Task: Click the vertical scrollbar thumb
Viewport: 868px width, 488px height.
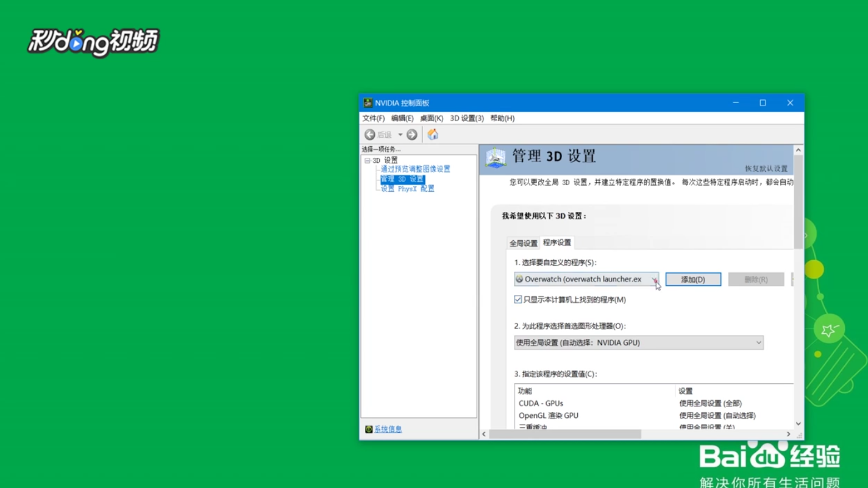Action: click(x=799, y=202)
